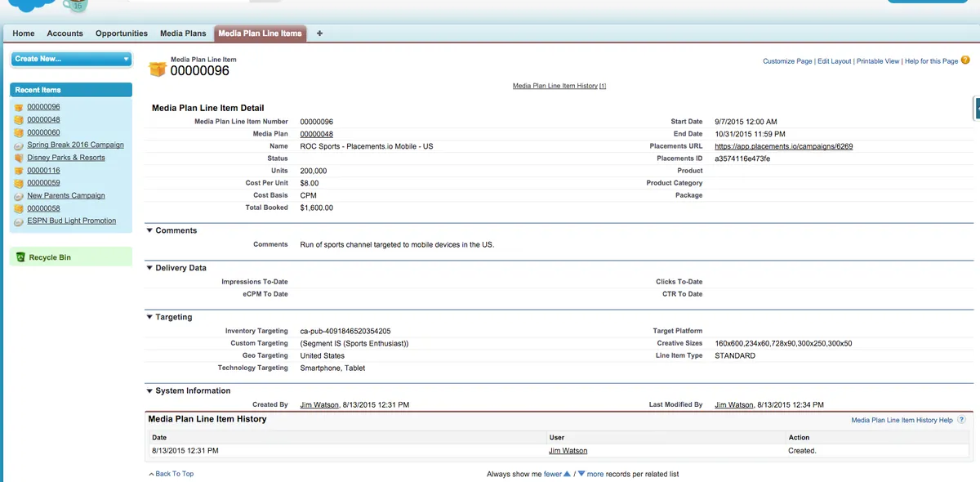Open recent item 00000059
Screen dimensions: 980x482
click(43, 183)
